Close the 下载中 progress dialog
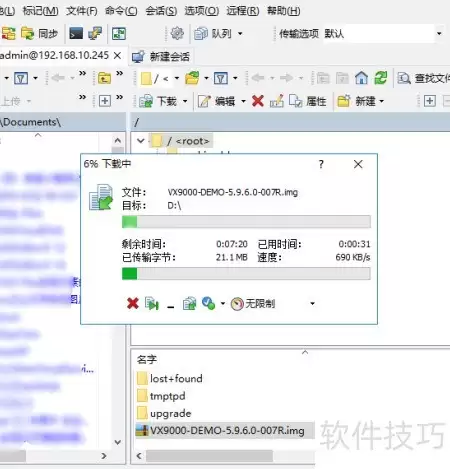The height and width of the screenshot is (469, 450). [358, 164]
